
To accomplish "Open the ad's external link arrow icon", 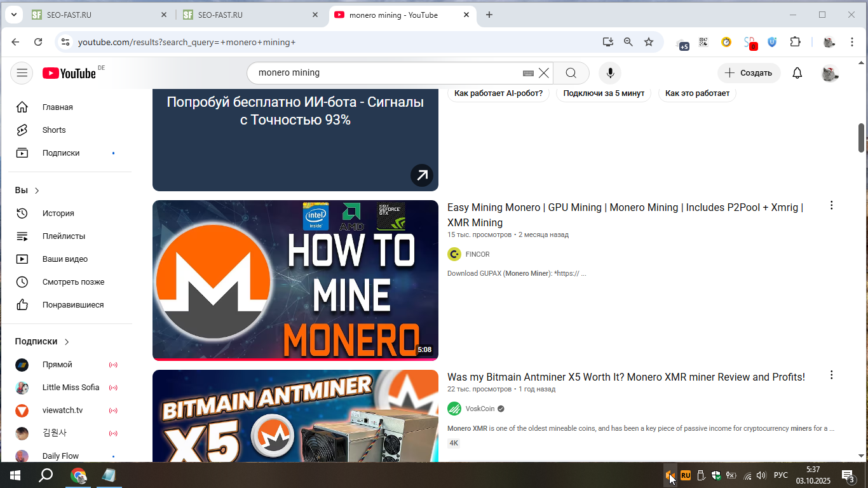I will pyautogui.click(x=422, y=175).
